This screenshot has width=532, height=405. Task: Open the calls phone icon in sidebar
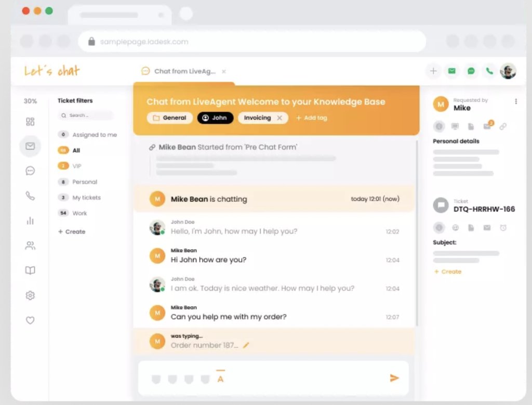pyautogui.click(x=30, y=196)
